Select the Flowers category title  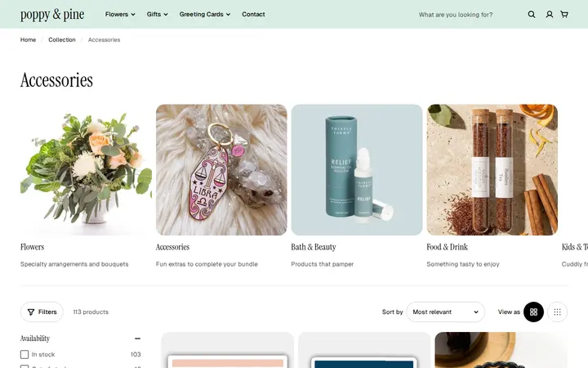click(32, 247)
